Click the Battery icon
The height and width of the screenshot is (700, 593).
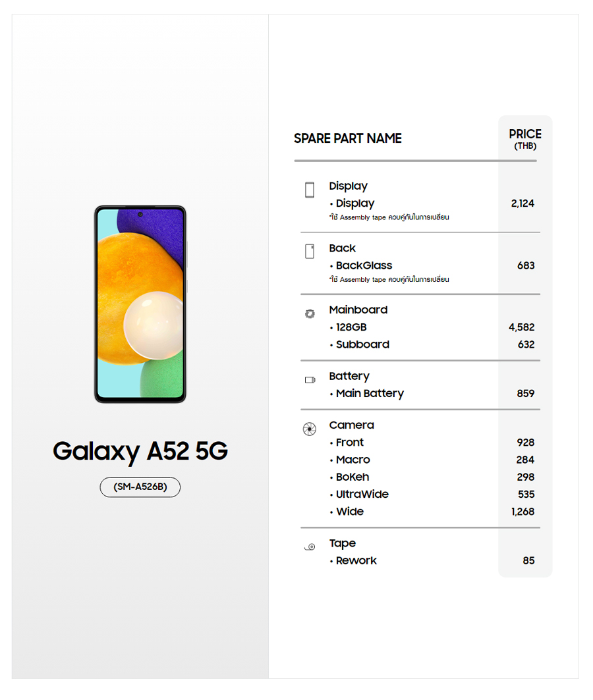click(x=310, y=380)
